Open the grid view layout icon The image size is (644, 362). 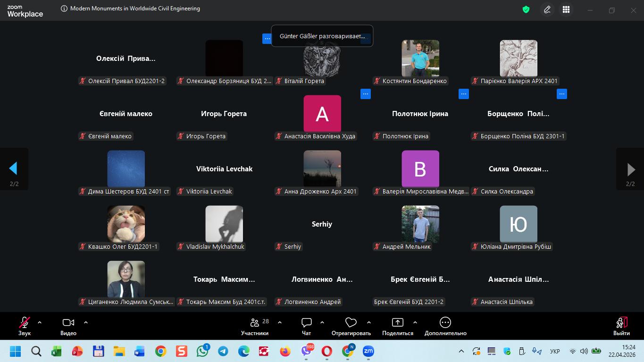click(x=566, y=9)
